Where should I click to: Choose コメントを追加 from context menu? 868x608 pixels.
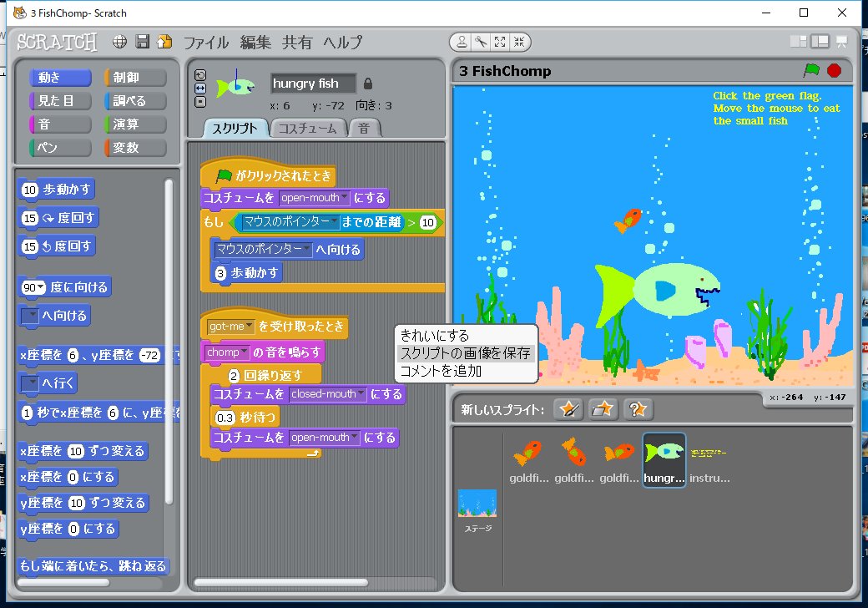[466, 371]
